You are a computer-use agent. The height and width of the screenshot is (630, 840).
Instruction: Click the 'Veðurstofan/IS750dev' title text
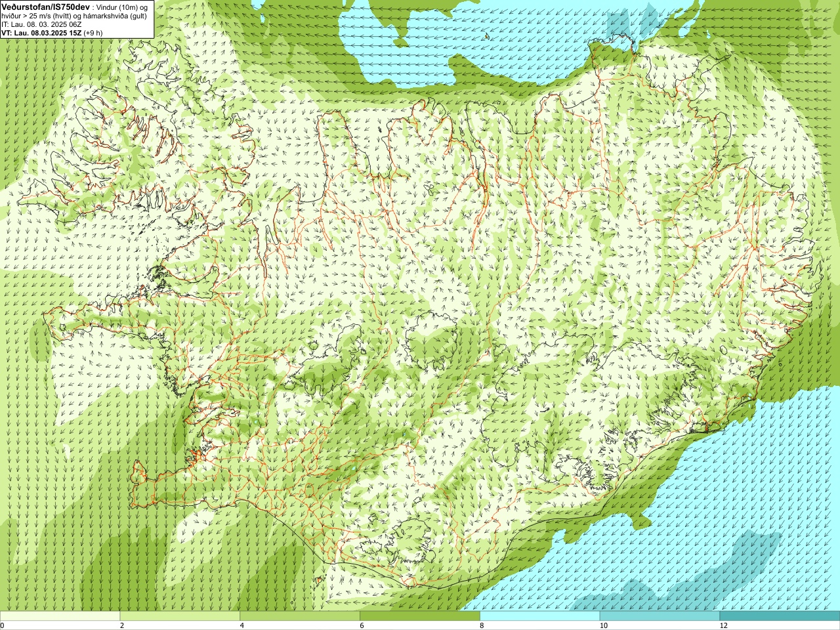point(46,7)
